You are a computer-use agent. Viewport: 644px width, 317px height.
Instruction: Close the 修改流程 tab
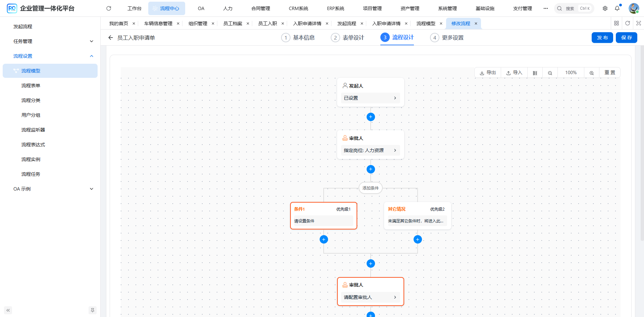click(476, 23)
